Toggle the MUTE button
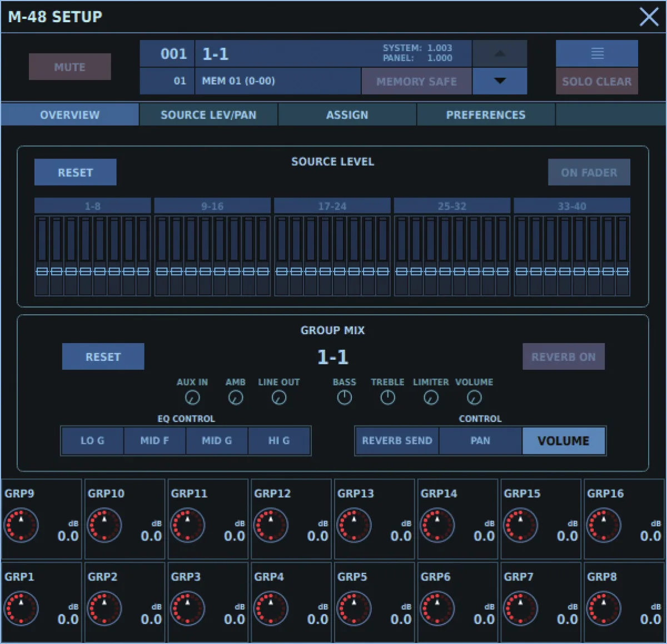This screenshot has height=644, width=667. pos(70,67)
